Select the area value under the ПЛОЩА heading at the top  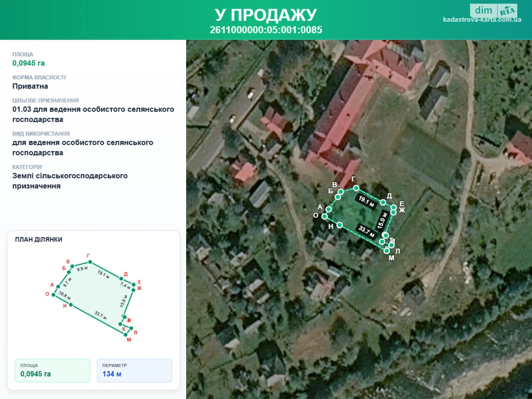(x=29, y=63)
